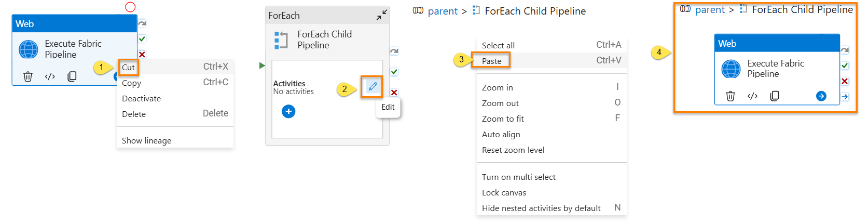Click the parent breadcrumb link in the middle

(443, 11)
